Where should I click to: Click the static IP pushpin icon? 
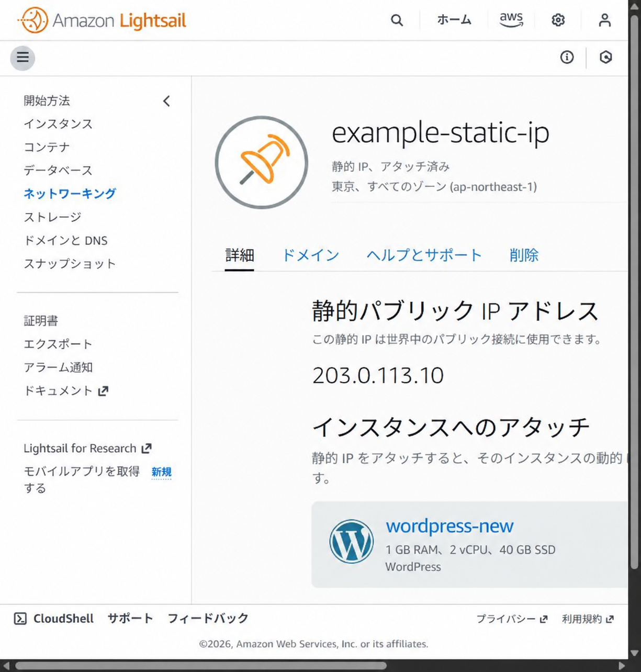pos(262,162)
